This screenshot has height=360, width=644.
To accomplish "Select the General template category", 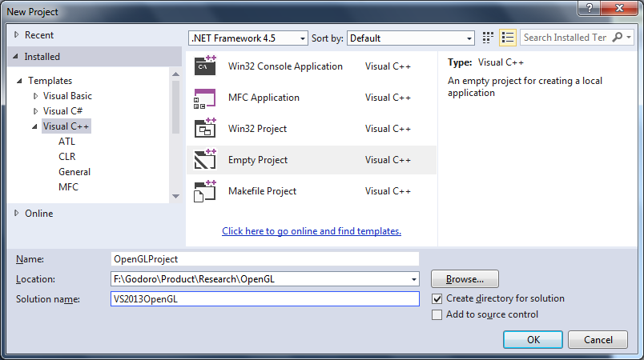I will point(74,172).
